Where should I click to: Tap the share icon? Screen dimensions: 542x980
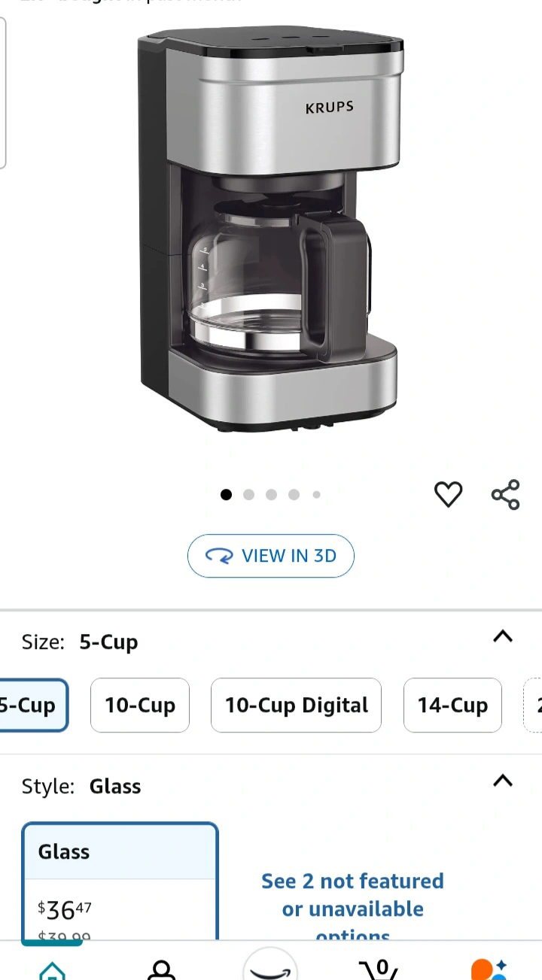[506, 494]
